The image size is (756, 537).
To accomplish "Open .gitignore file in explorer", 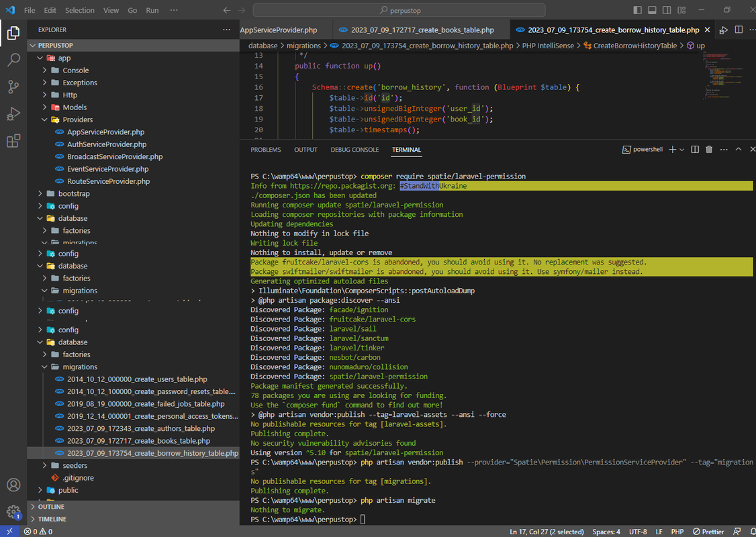I will (x=133, y=478).
